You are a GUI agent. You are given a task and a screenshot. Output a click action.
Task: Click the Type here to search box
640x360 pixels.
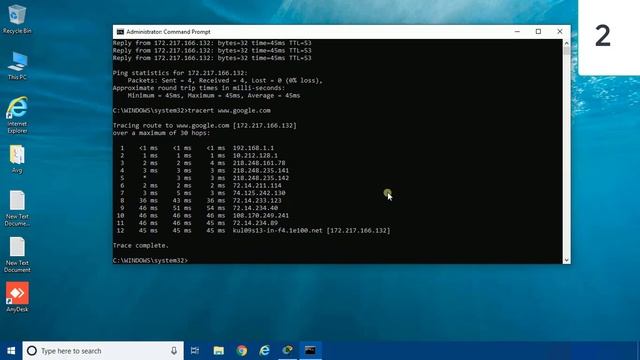tap(103, 351)
